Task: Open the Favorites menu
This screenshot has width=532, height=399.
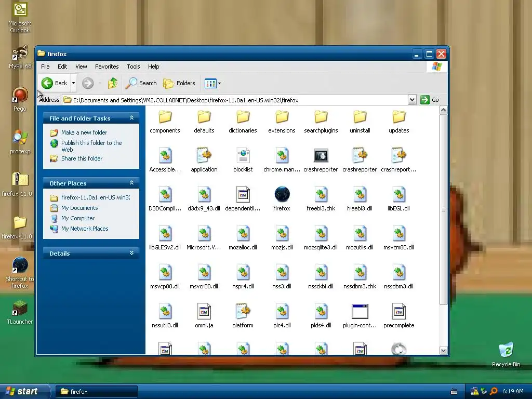Action: pyautogui.click(x=107, y=66)
